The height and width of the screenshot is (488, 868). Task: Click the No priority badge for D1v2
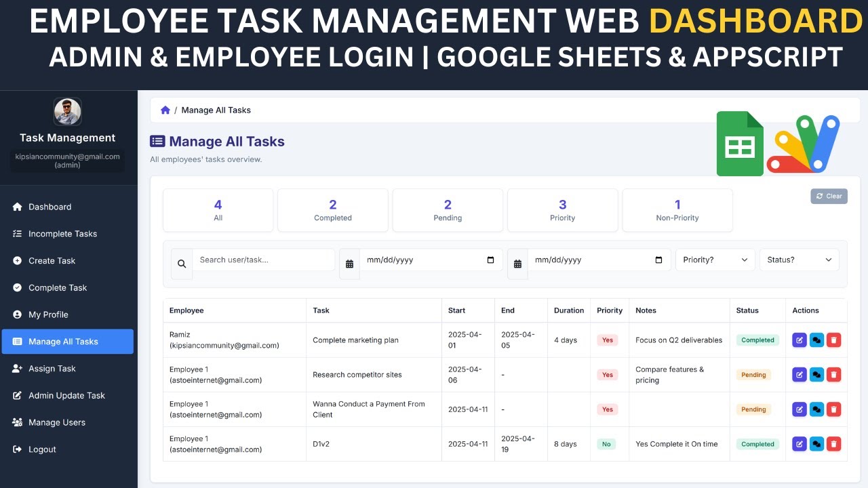606,444
